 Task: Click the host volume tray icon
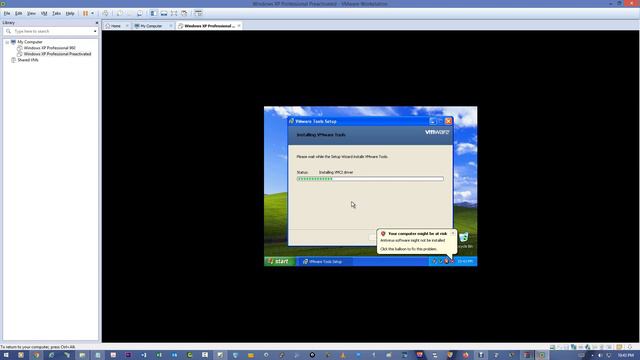[600, 356]
